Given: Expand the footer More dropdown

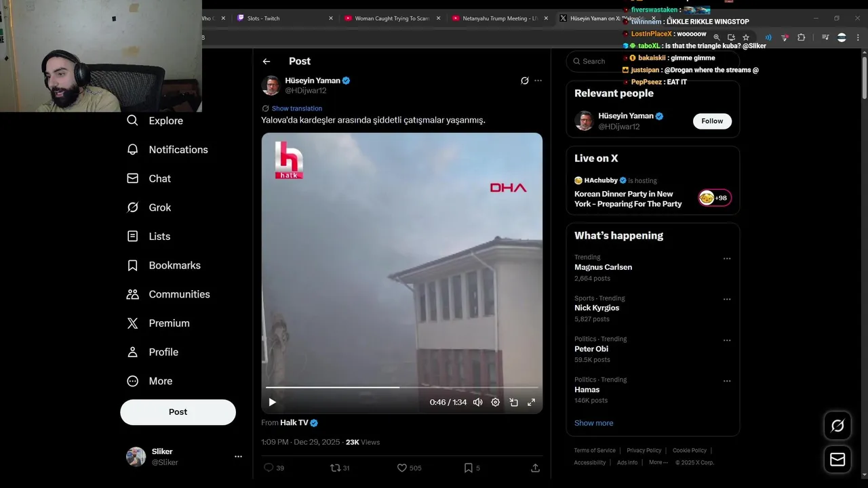Looking at the screenshot, I should click(x=658, y=462).
